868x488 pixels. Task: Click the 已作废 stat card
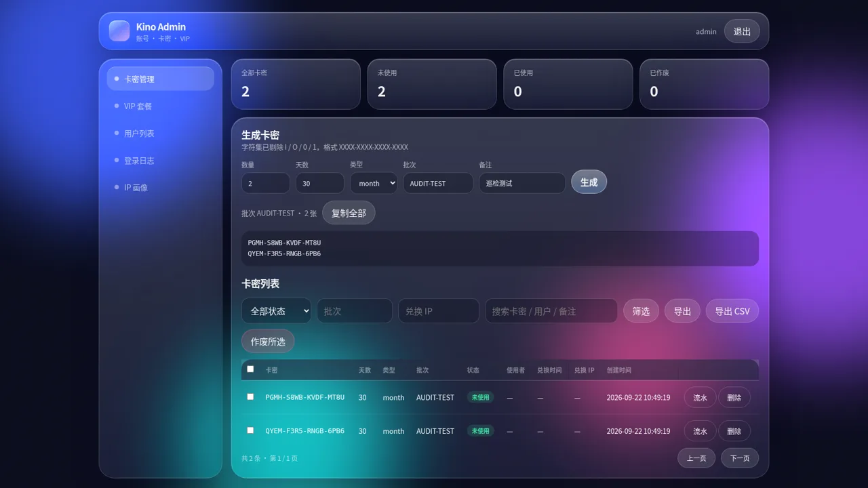[x=705, y=84]
